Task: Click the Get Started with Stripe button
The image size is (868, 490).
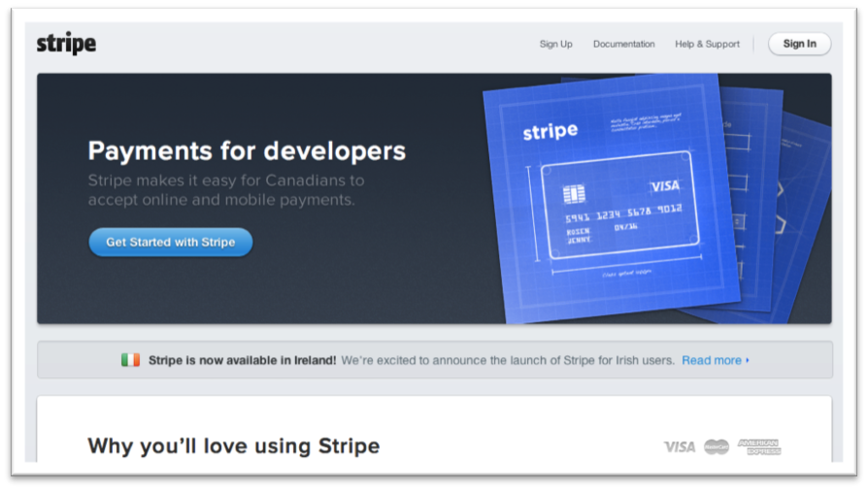Action: [170, 243]
